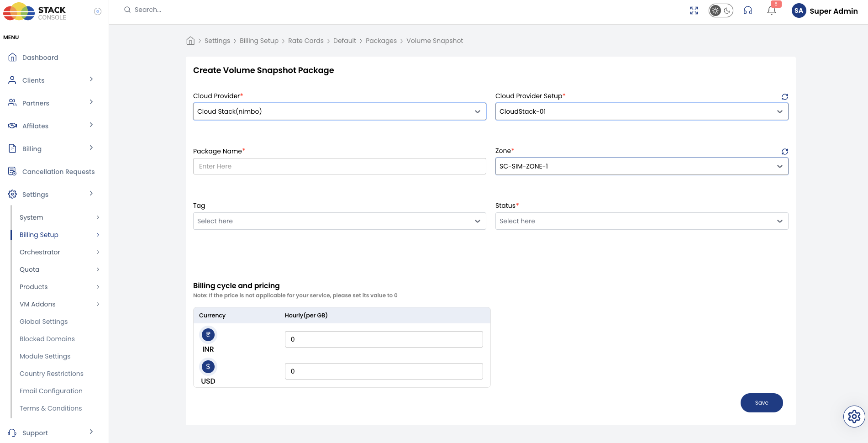Click the Affiliates handshake icon

pyautogui.click(x=12, y=126)
